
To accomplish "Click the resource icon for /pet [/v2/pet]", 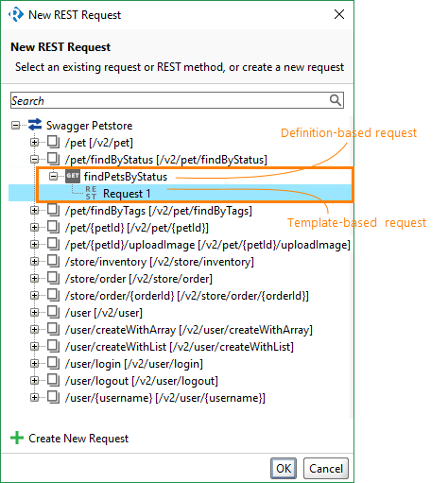I will pyautogui.click(x=53, y=142).
